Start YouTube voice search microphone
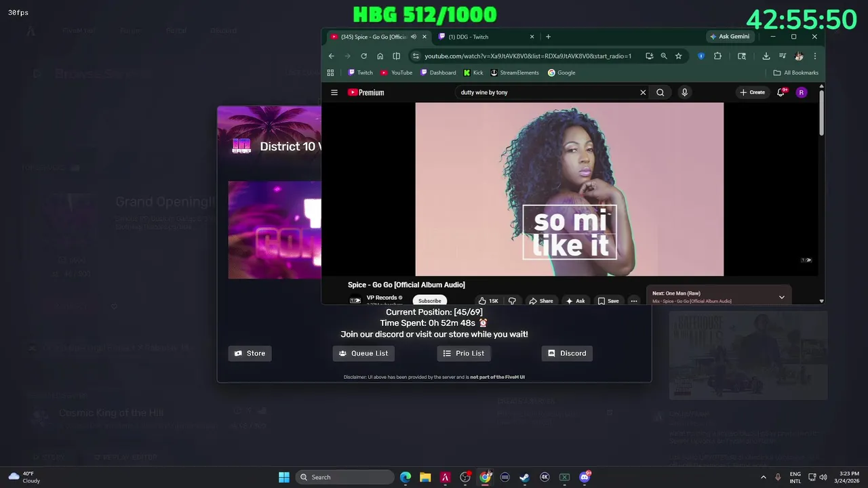This screenshot has width=868, height=488. click(x=684, y=92)
